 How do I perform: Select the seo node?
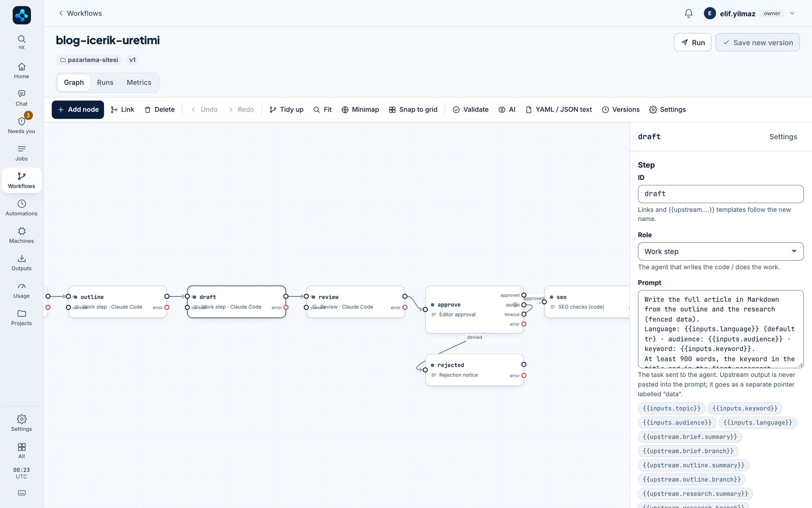[587, 302]
